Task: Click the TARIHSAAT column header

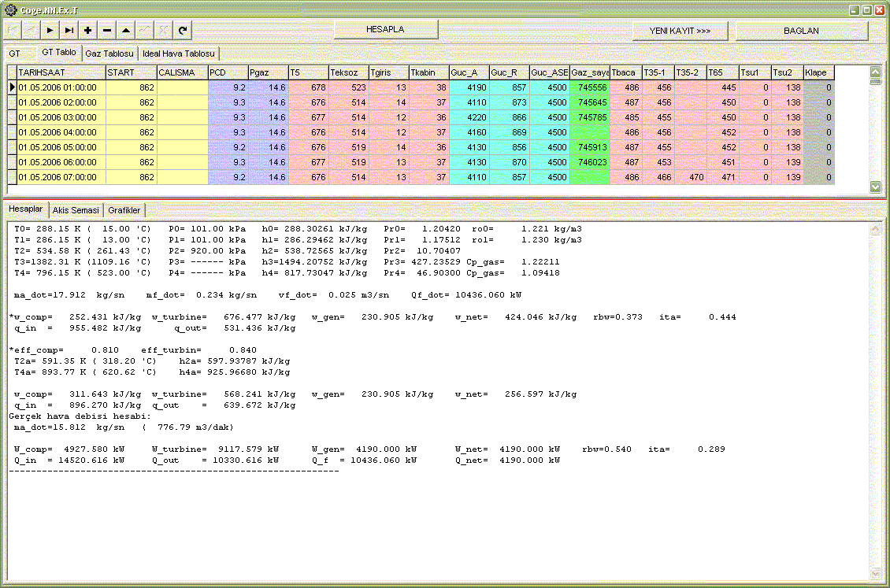Action: [61, 72]
